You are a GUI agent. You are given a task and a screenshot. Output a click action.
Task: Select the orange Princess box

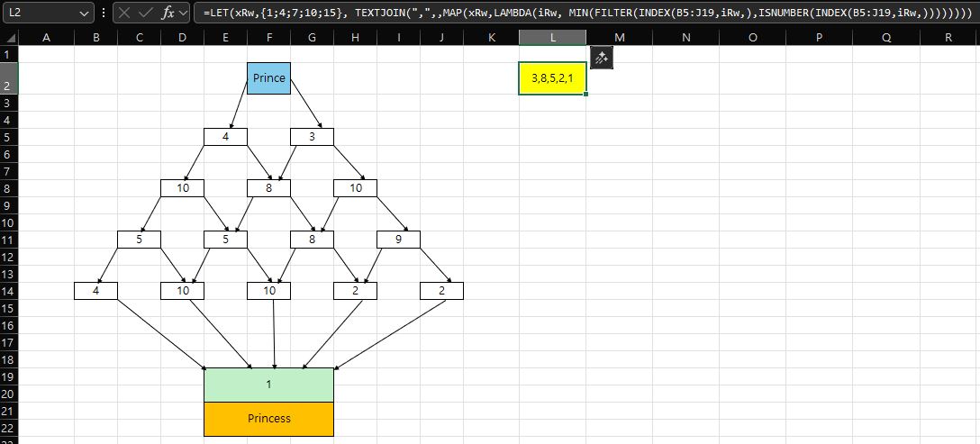[x=268, y=419]
